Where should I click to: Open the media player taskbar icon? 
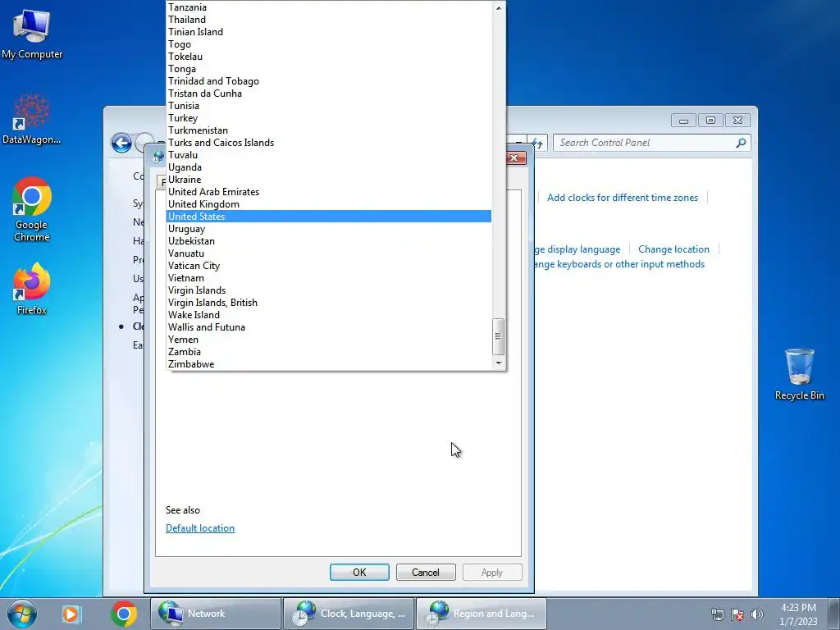point(71,614)
